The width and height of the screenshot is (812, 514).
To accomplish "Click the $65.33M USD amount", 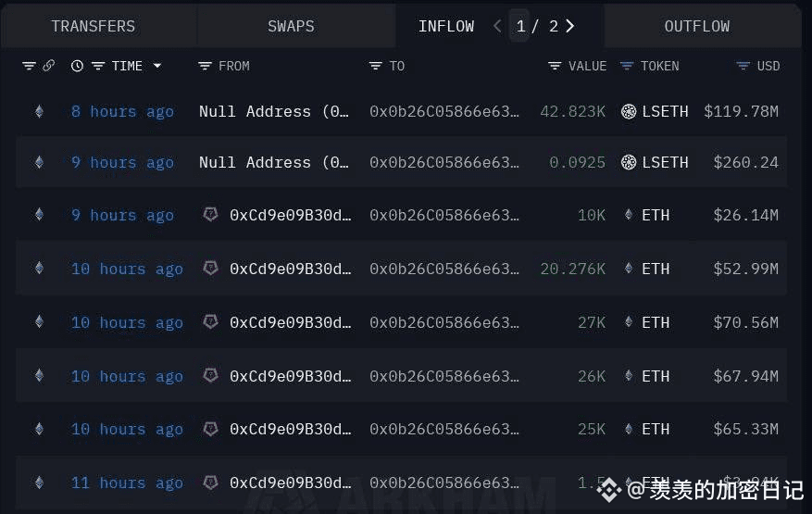I will tap(745, 430).
